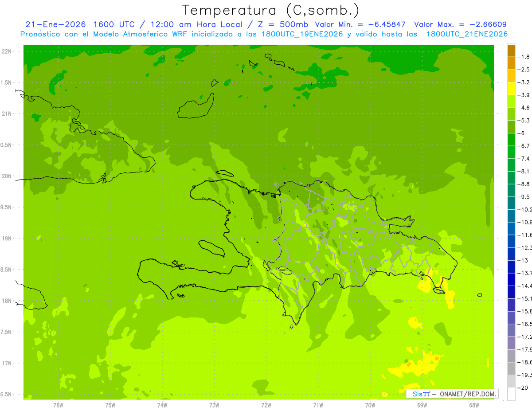Screen dimensions: 532x411
Task: Click the yellow swatch between -3.2 and -3.9
Action: coord(511,89)
